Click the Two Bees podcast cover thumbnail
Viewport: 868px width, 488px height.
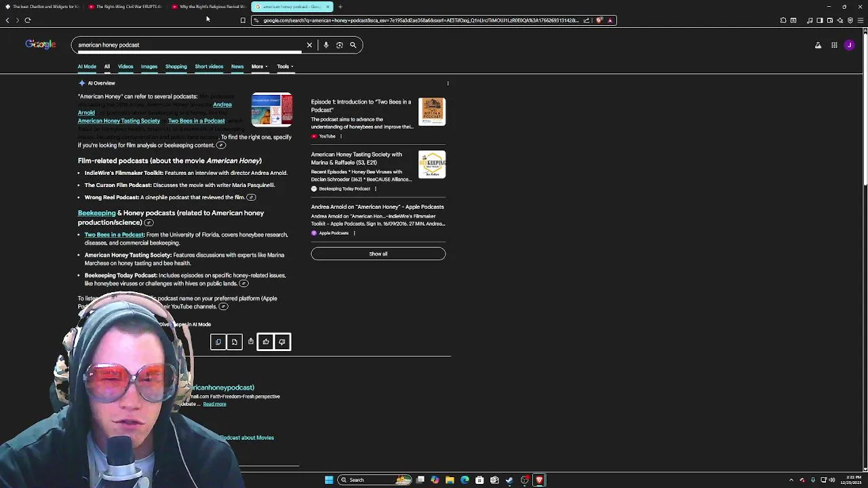point(432,112)
